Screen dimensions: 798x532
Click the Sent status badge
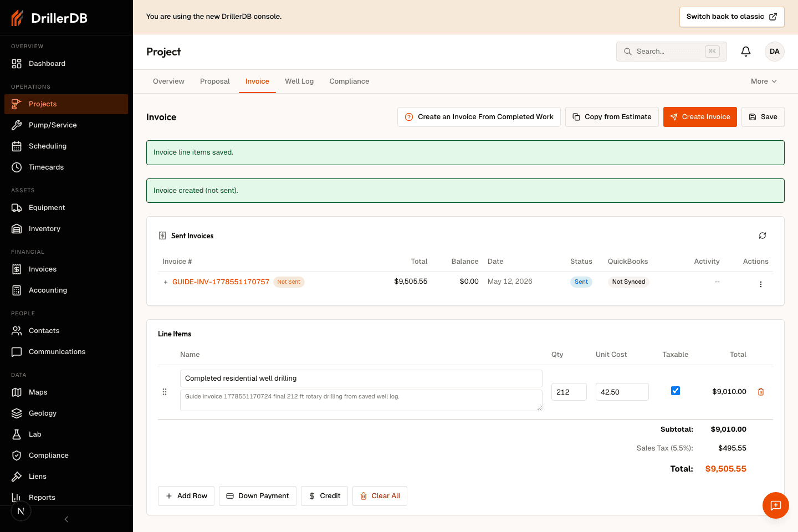[x=581, y=282]
